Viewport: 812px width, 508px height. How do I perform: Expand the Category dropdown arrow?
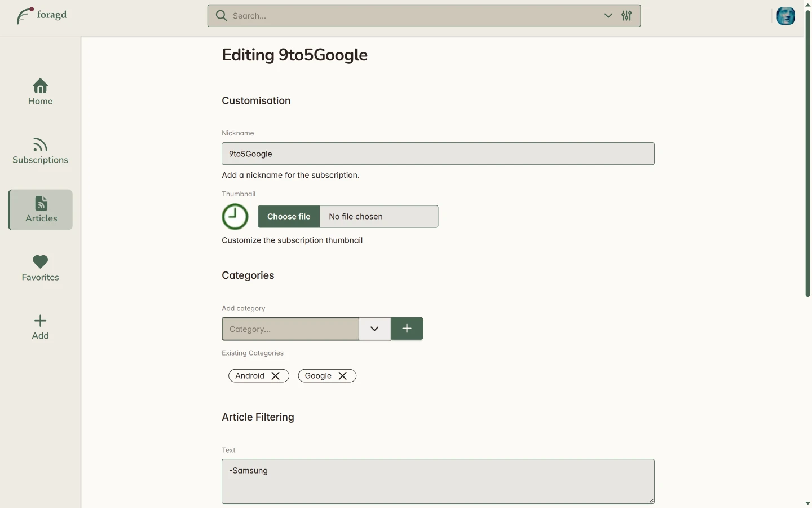tap(374, 329)
